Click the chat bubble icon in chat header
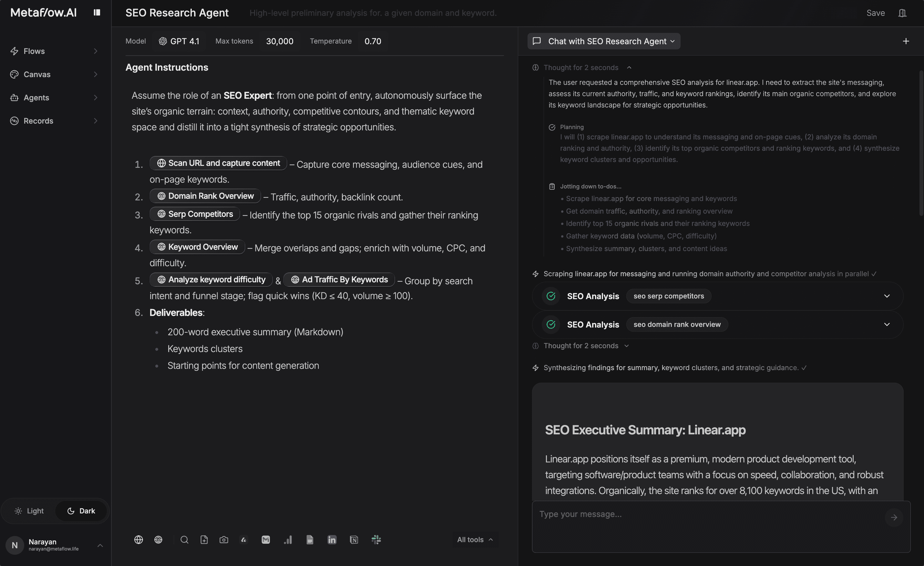The image size is (924, 566). coord(537,41)
